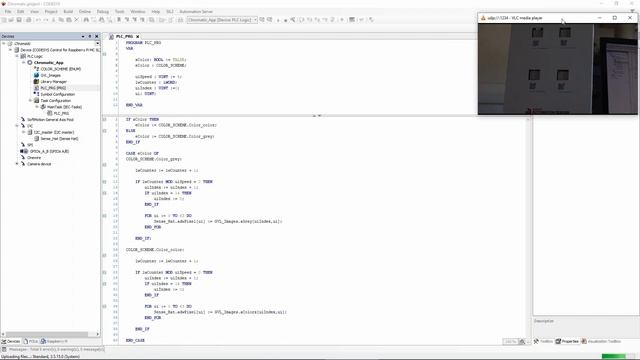
Task: Expand the Camera device tree node
Action: (17, 164)
